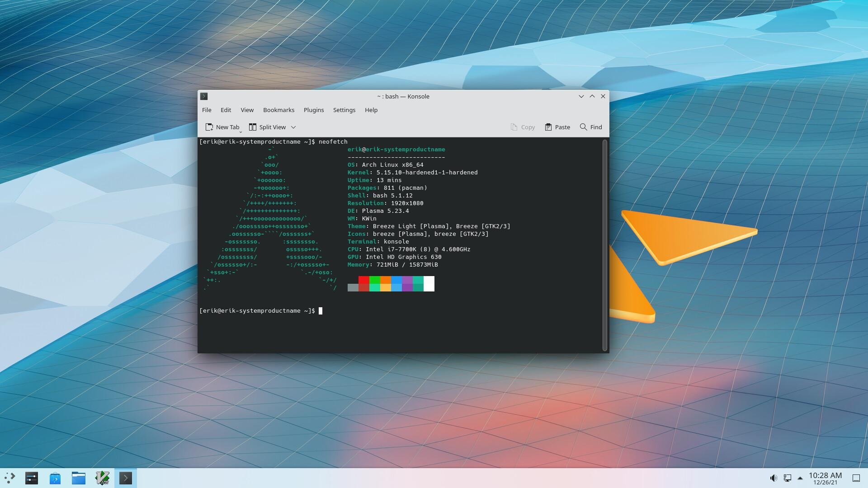Viewport: 868px width, 488px height.
Task: Click the volume icon in system tray
Action: (x=773, y=478)
